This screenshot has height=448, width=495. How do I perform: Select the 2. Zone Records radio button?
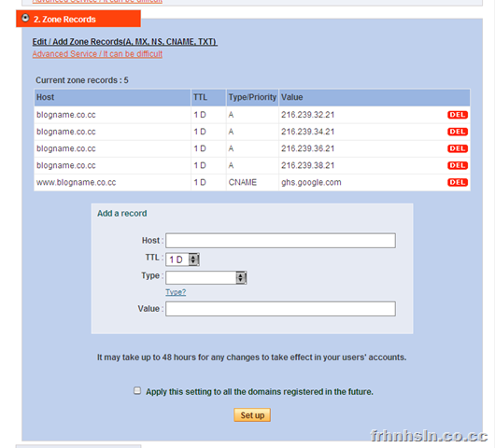pyautogui.click(x=25, y=18)
